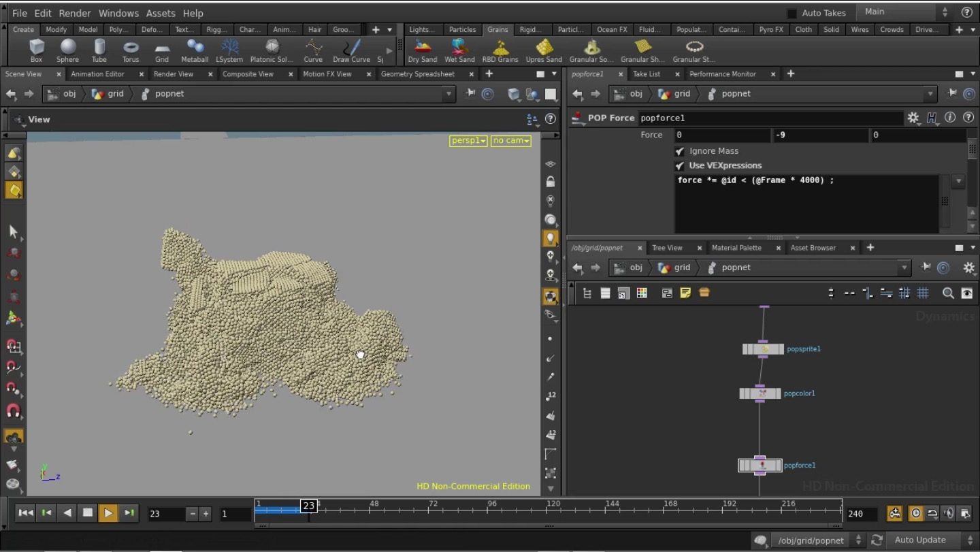The width and height of the screenshot is (980, 552).
Task: Choose the viewport select arrow tool
Action: (x=13, y=231)
